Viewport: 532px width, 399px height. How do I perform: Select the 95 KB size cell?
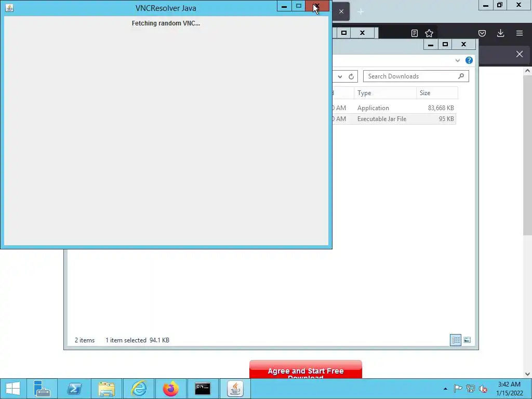(x=446, y=119)
